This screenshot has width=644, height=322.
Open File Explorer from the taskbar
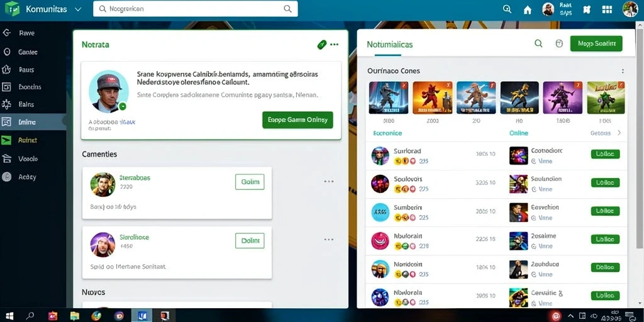[74, 316]
